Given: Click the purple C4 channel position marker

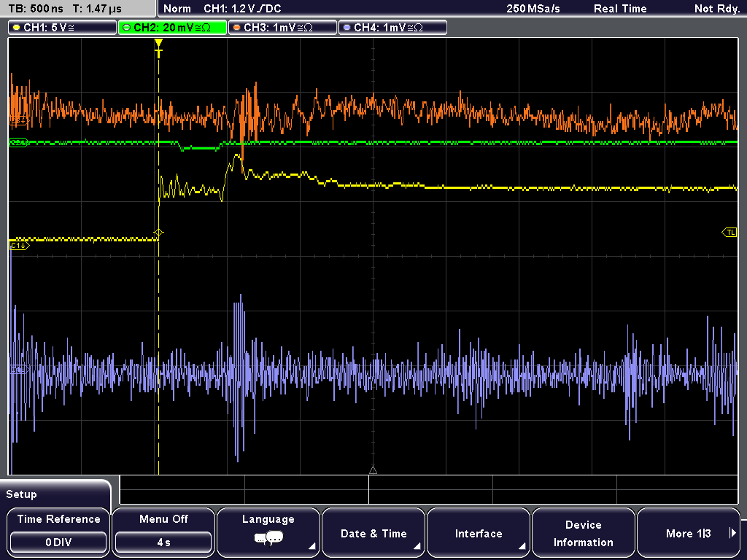Looking at the screenshot, I should coord(19,369).
